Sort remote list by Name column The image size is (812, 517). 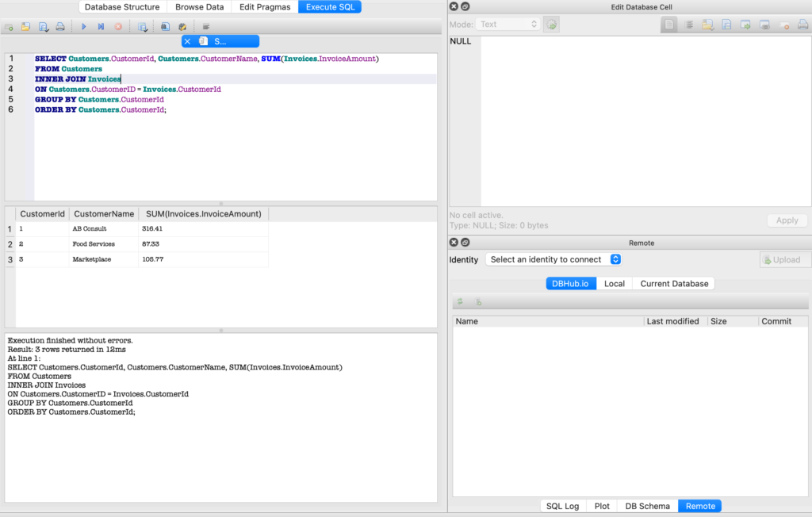[x=548, y=322]
